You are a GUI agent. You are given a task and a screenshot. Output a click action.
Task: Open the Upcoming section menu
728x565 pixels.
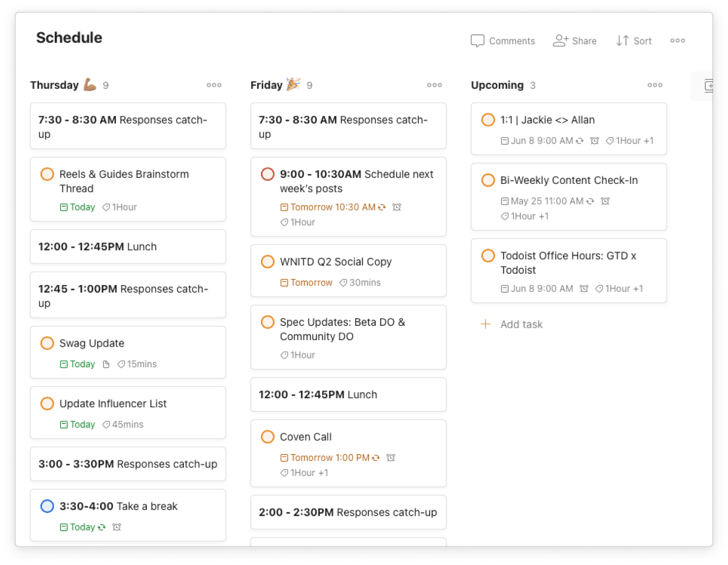point(655,85)
